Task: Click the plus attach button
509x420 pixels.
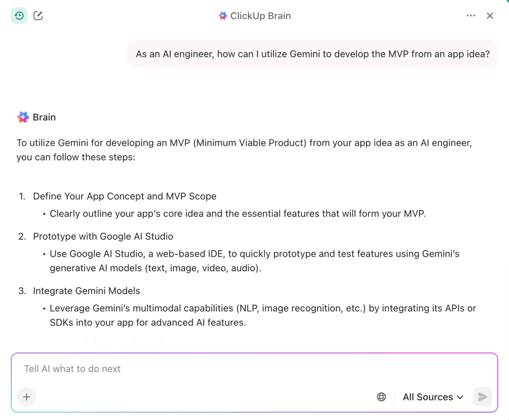Action: (27, 397)
